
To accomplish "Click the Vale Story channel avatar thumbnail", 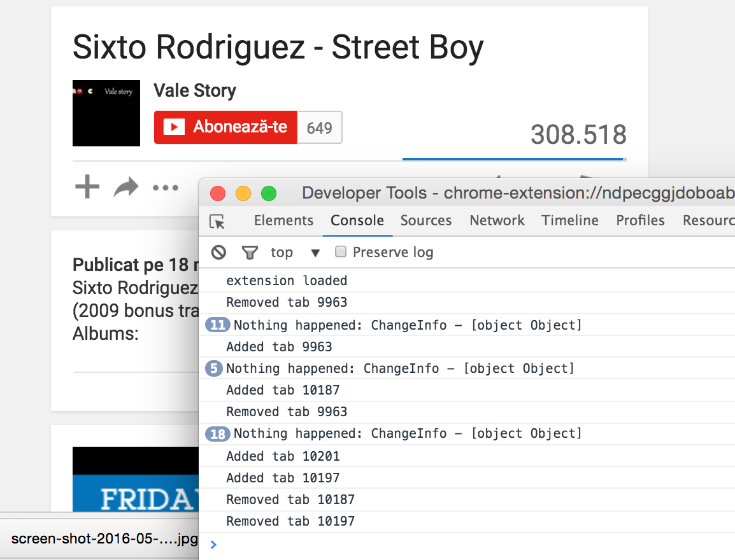I will (x=106, y=113).
